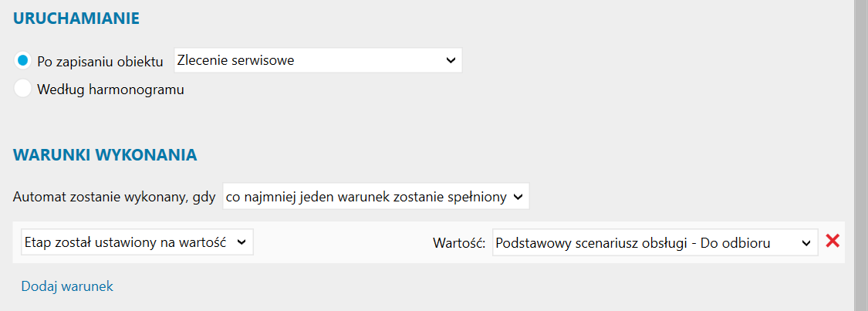Delete the condition with the red X
Screen dimensions: 868x311
pyautogui.click(x=833, y=242)
